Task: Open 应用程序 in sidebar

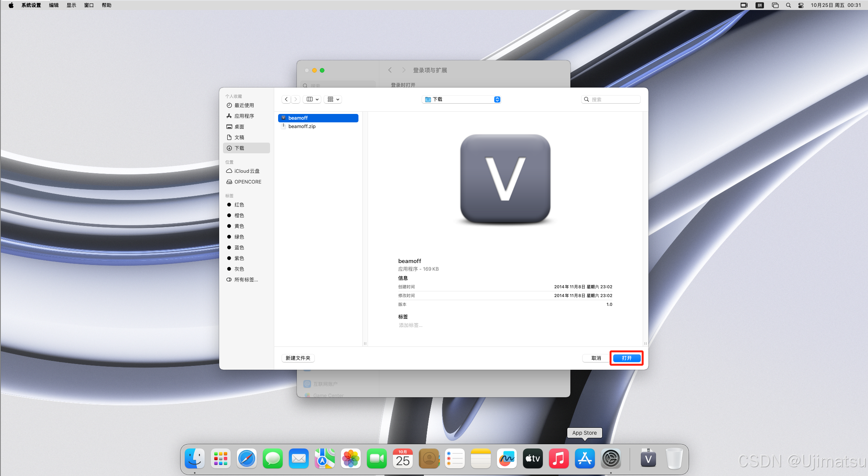Action: [x=246, y=116]
